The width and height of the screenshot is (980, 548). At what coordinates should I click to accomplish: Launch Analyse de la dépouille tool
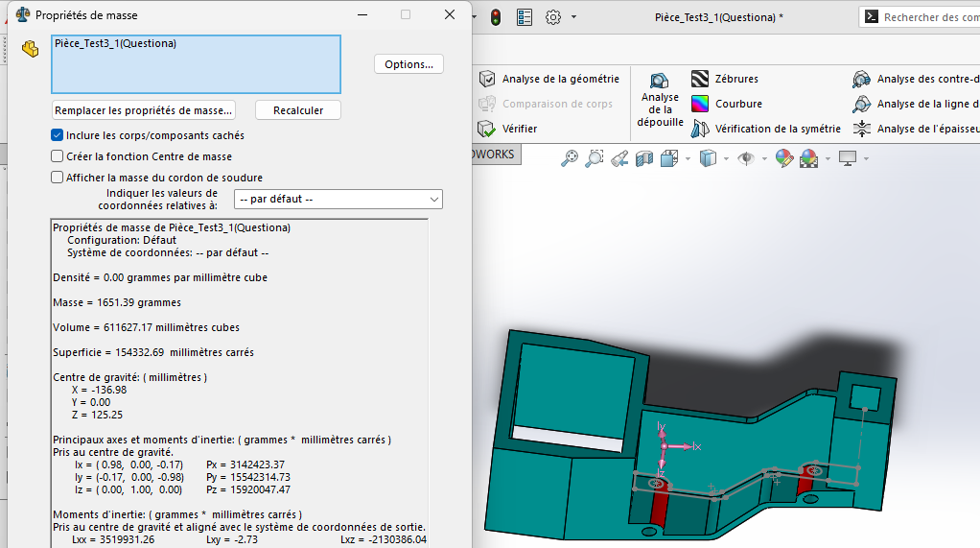click(660, 100)
